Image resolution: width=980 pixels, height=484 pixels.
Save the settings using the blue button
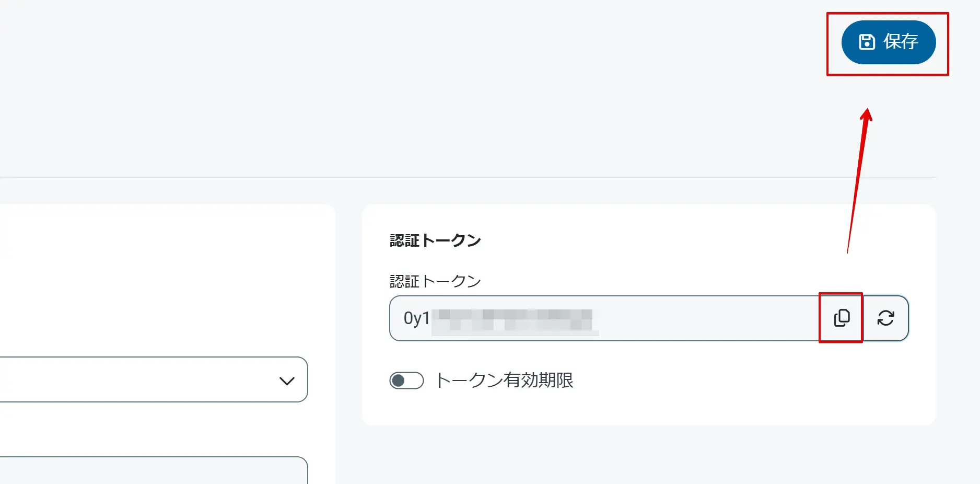pos(888,42)
